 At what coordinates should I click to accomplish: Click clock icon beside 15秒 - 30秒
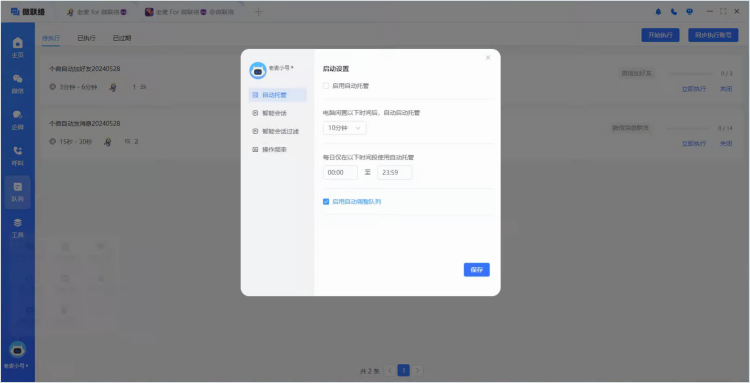coord(53,142)
